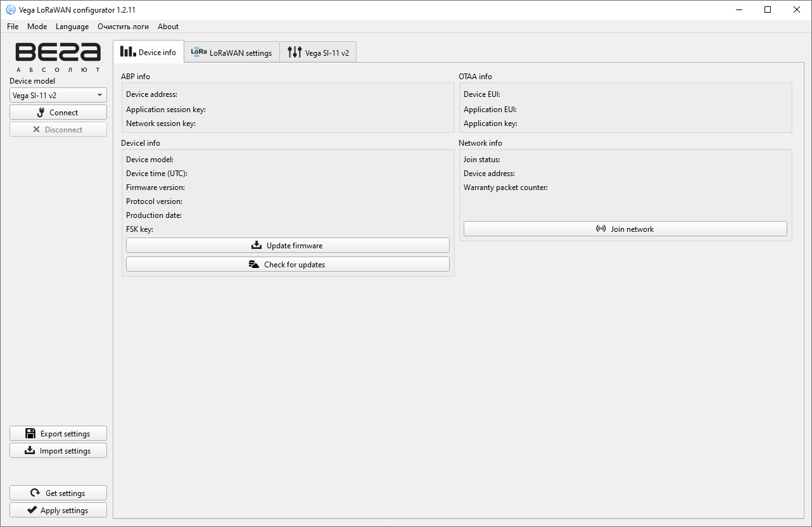812x527 pixels.
Task: Click the Vega logo in sidebar
Action: [x=58, y=57]
